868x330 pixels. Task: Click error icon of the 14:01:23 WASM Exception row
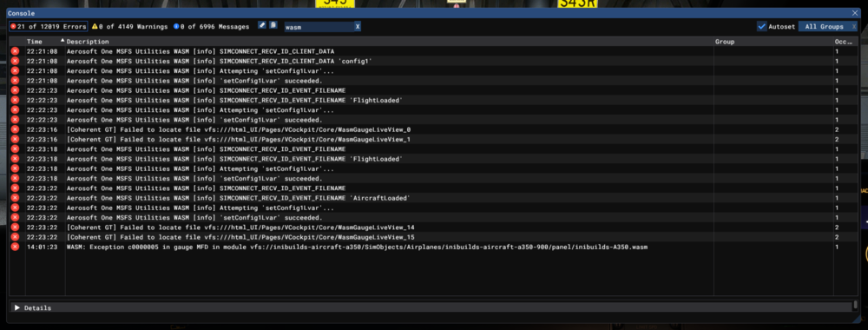tap(15, 247)
